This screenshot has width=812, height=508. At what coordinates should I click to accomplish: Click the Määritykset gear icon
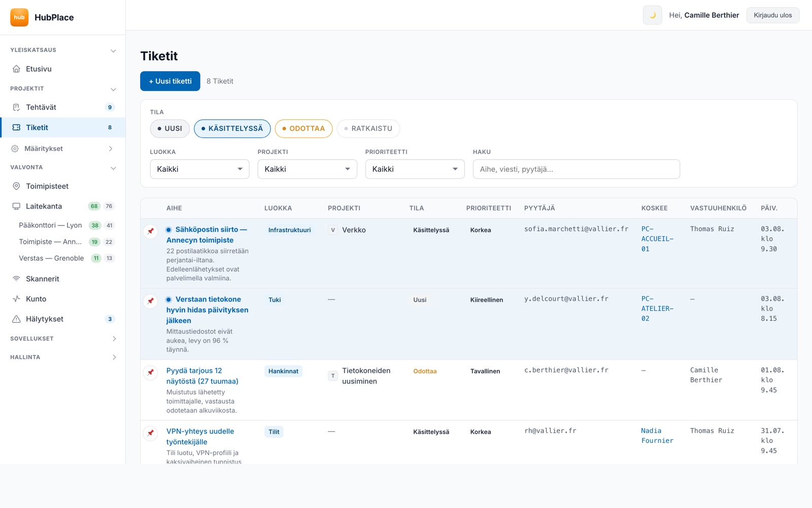coord(15,148)
